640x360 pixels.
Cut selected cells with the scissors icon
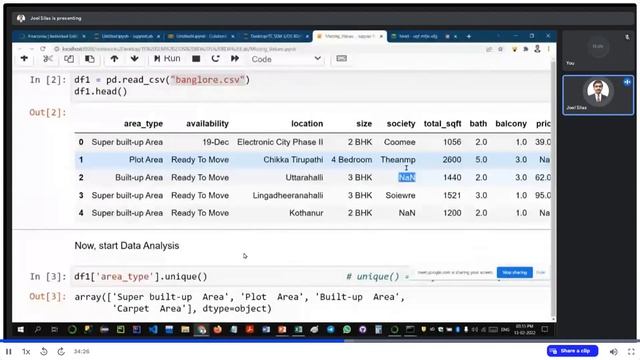[x=48, y=59]
